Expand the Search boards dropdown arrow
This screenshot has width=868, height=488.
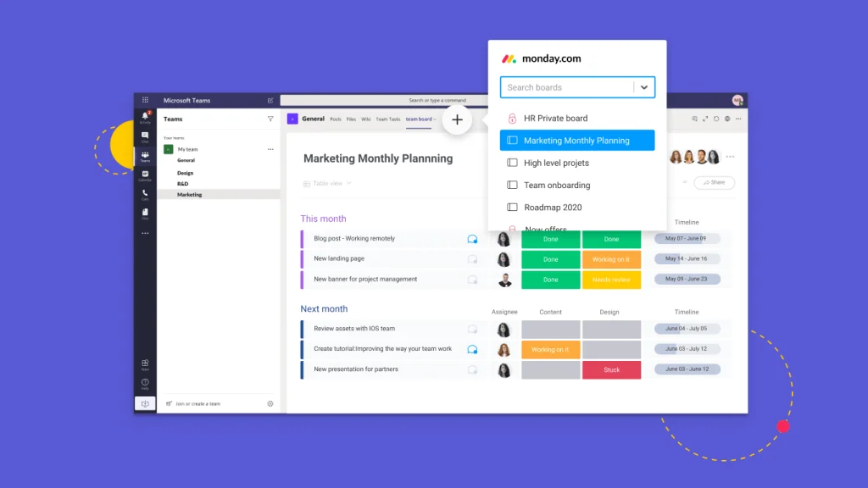pos(644,87)
